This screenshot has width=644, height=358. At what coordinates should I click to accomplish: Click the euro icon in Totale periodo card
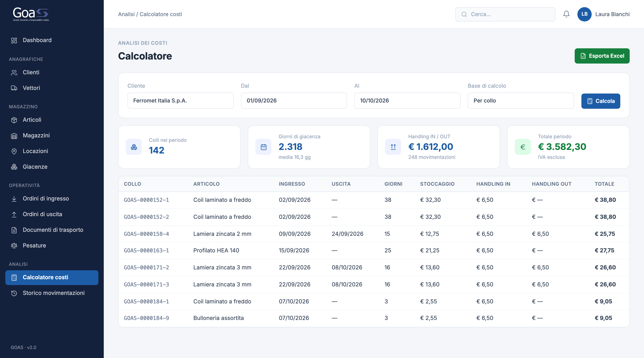(x=523, y=147)
